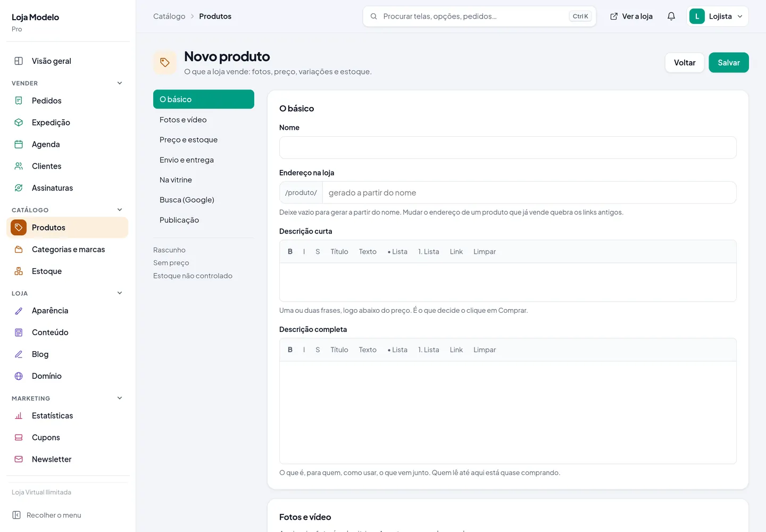Click the Domínio globe icon

click(19, 376)
